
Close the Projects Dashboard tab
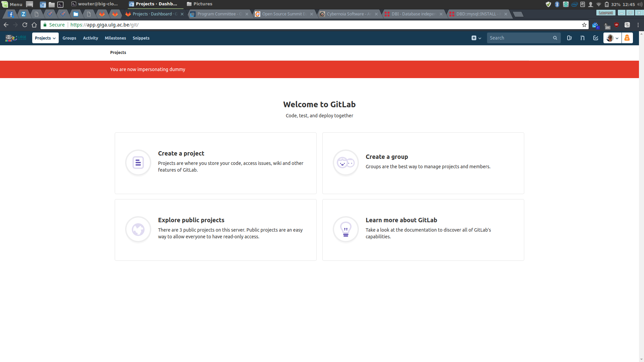pyautogui.click(x=182, y=14)
